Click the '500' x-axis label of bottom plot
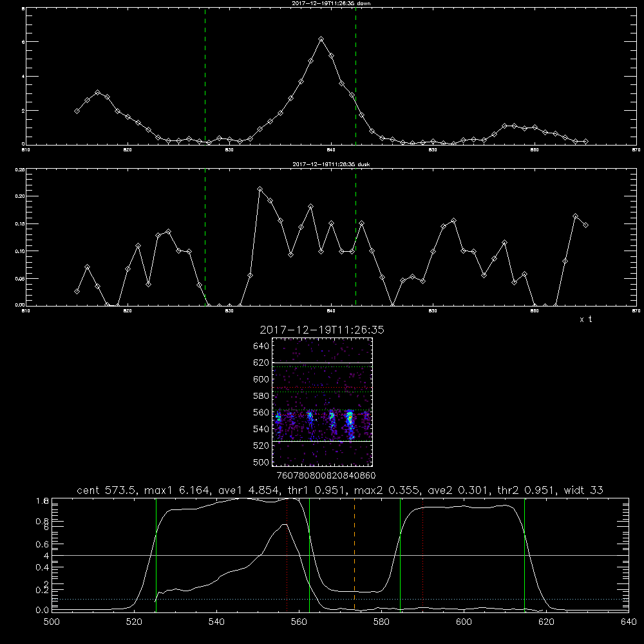This screenshot has height=644, width=644. (x=52, y=621)
